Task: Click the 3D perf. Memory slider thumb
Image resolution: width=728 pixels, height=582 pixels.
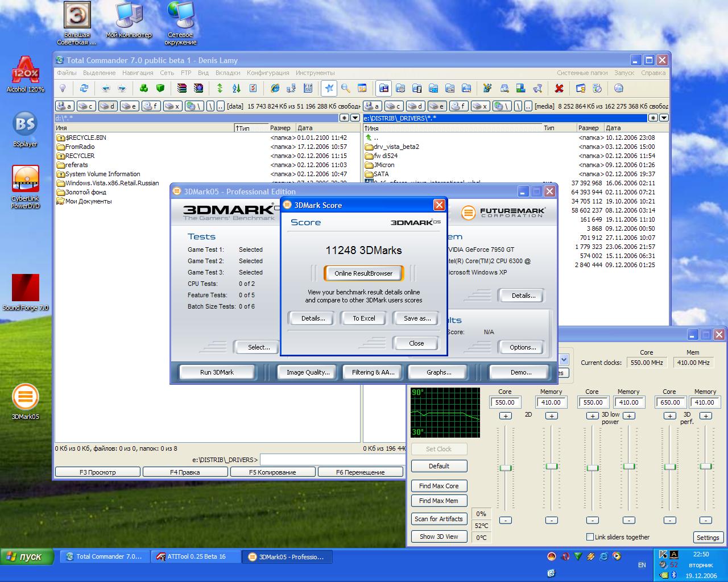Action: click(x=706, y=466)
